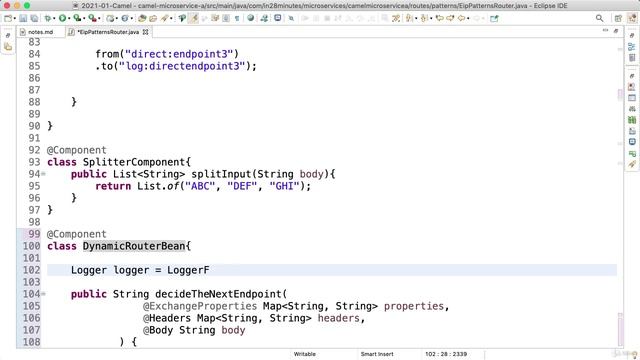The width and height of the screenshot is (640, 360).
Task: Place cursor after LoggerF on line 102
Action: 209,270
